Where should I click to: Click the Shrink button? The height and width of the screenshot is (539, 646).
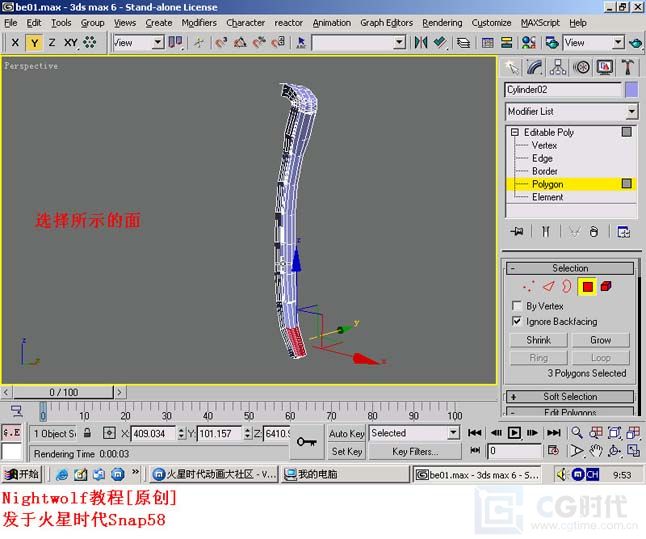coord(538,340)
